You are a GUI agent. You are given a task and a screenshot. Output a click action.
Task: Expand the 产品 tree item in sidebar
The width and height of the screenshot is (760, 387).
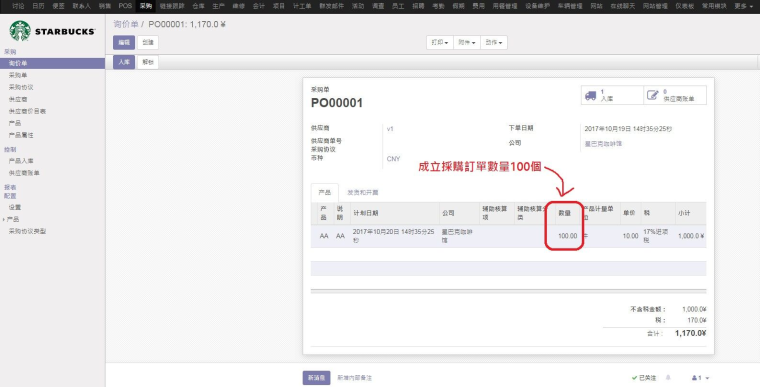pos(13,219)
